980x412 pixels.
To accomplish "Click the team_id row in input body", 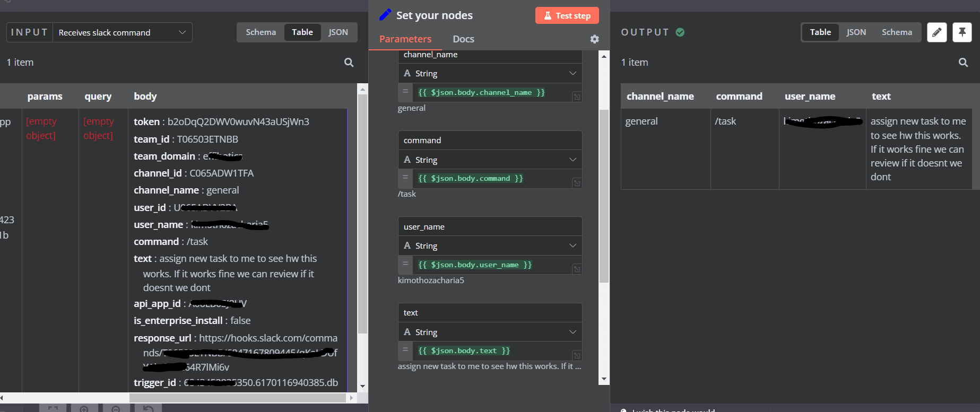I will [186, 139].
